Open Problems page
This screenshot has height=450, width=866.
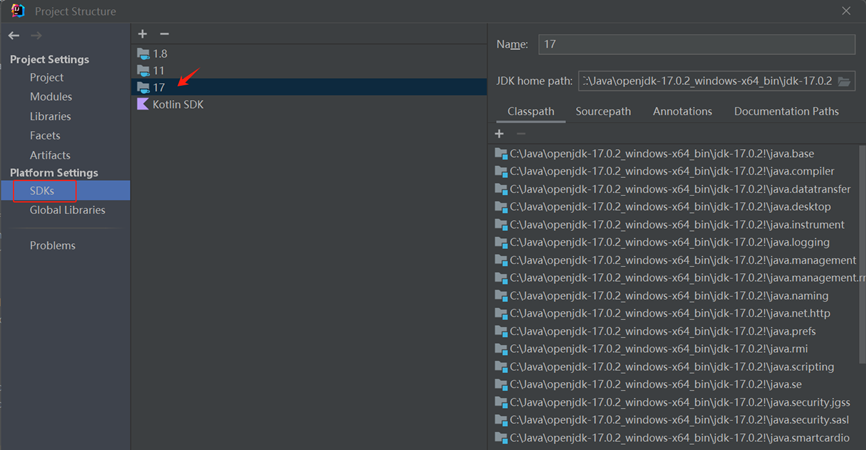pyautogui.click(x=52, y=246)
